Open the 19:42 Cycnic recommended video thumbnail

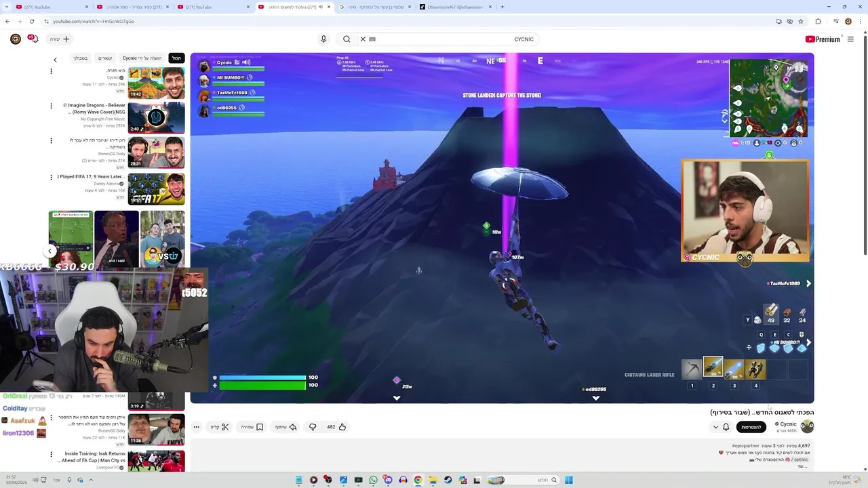point(156,83)
